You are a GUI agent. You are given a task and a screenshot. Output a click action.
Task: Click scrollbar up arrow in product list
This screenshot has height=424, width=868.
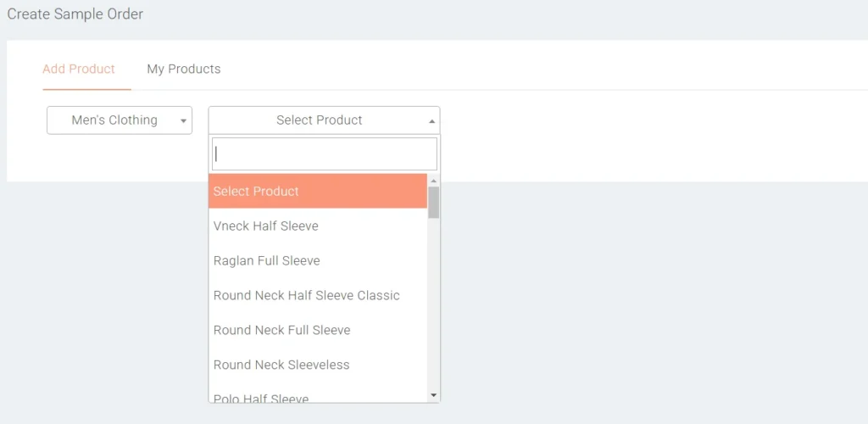point(434,181)
